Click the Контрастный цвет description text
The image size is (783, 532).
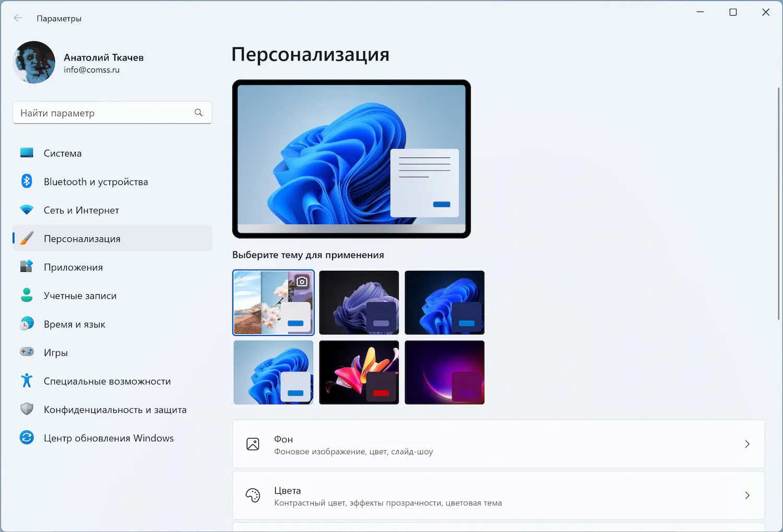click(388, 503)
